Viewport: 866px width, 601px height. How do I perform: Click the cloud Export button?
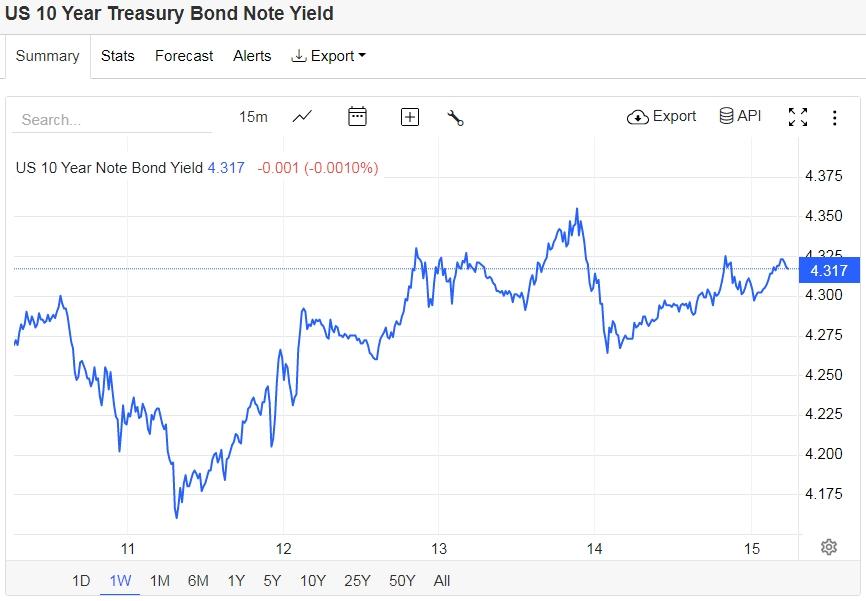(x=661, y=116)
